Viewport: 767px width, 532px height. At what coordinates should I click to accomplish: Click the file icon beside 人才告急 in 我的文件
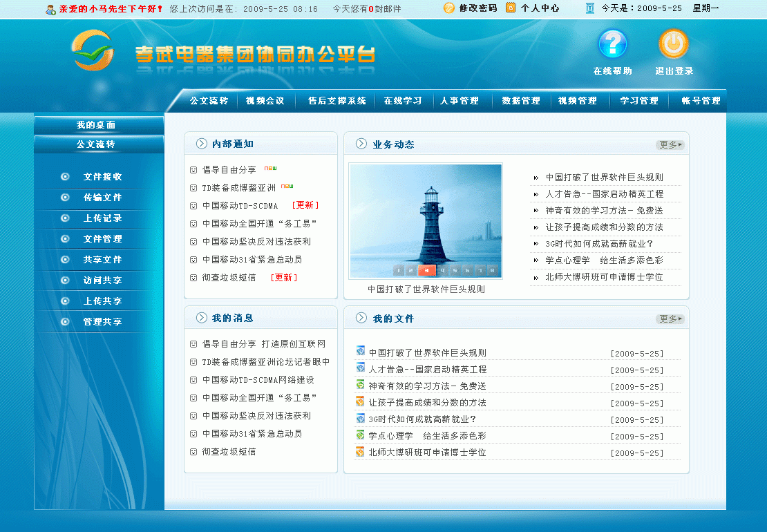pyautogui.click(x=361, y=367)
